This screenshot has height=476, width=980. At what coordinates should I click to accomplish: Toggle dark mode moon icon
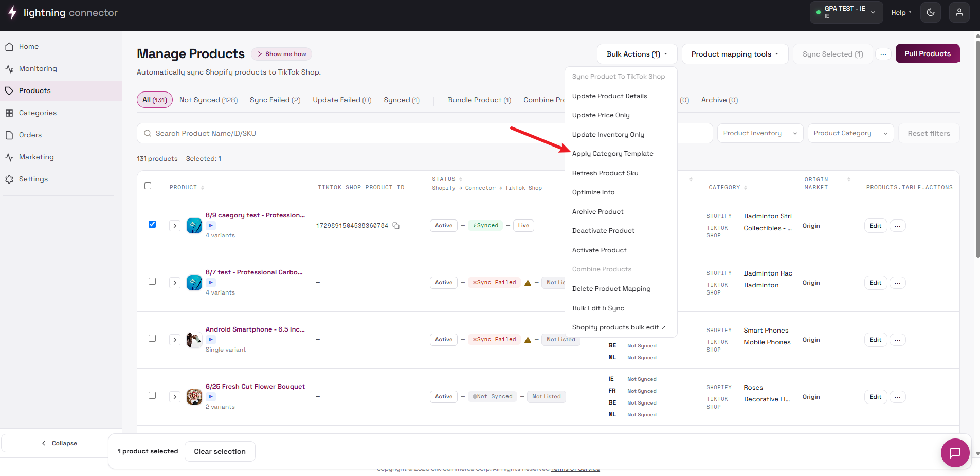point(931,12)
